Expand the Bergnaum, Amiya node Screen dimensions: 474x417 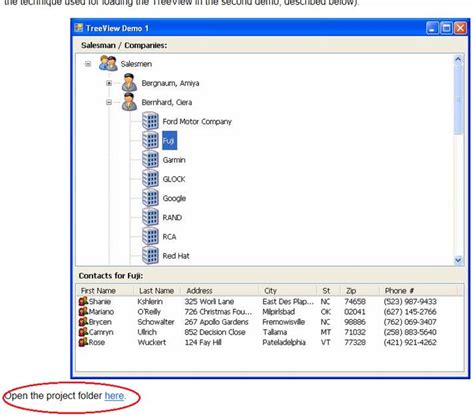coord(109,83)
